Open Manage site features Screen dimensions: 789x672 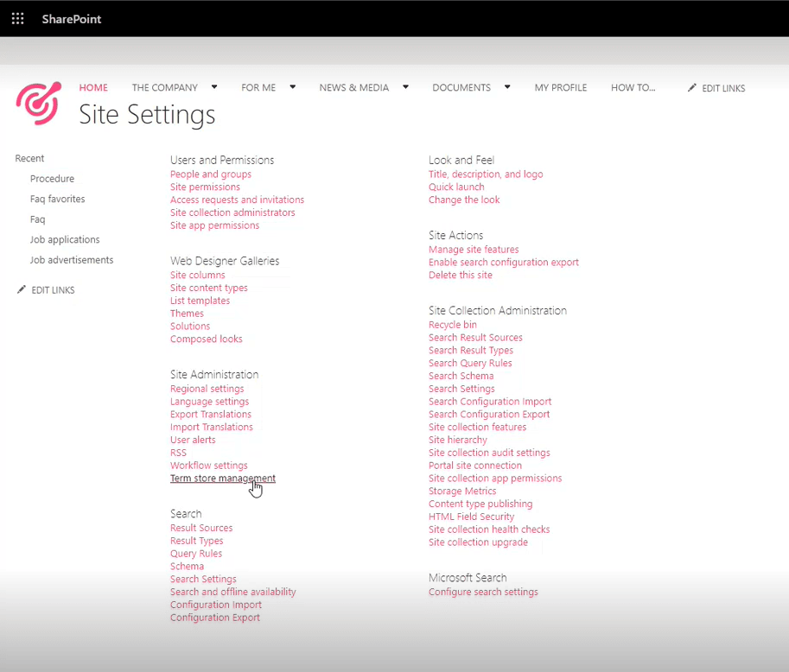coord(474,250)
